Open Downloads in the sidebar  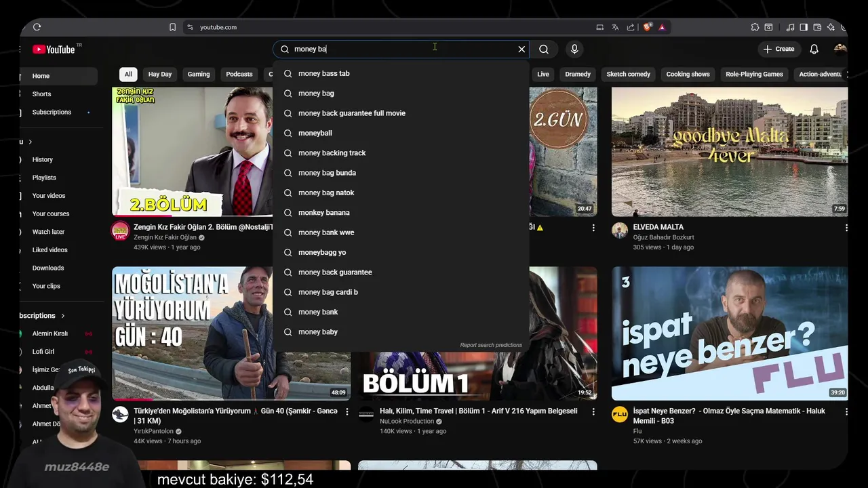[58, 268]
